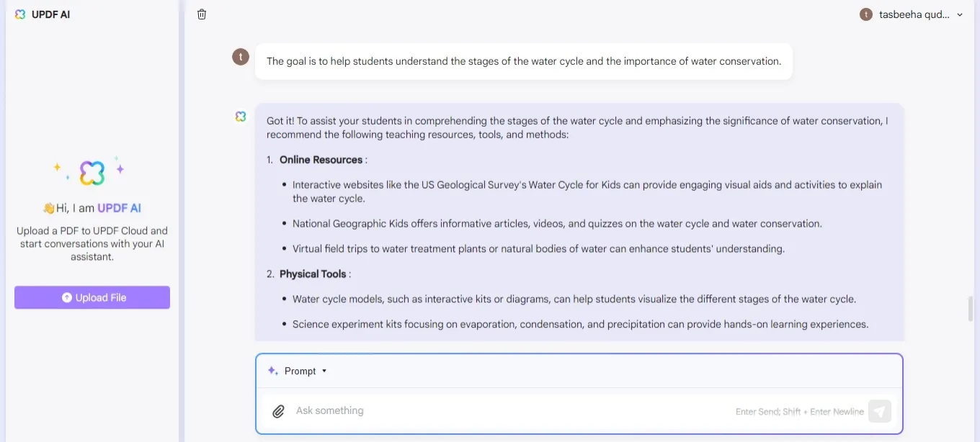Click the chat vertical scrollbar thumb
980x442 pixels.
click(x=970, y=308)
